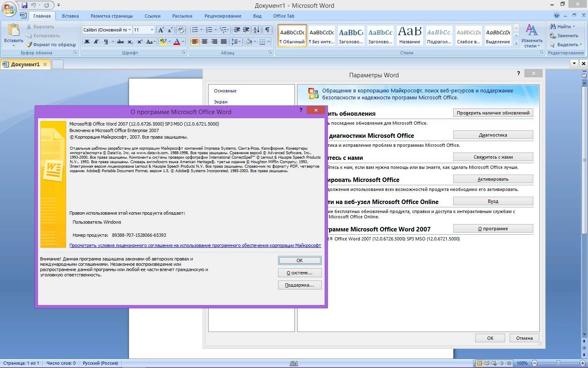This screenshot has height=368, width=588.
Task: Switch to the Вставка ribbon tab
Action: click(70, 16)
